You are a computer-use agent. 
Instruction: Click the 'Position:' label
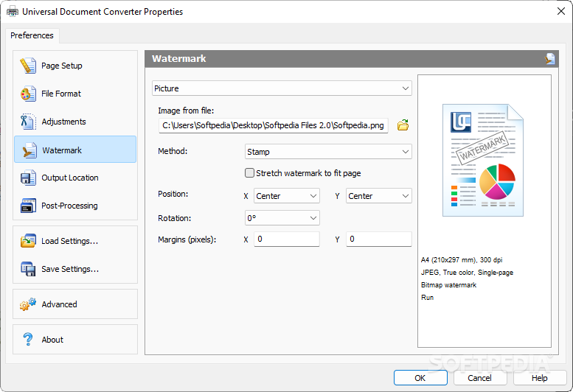tap(173, 194)
